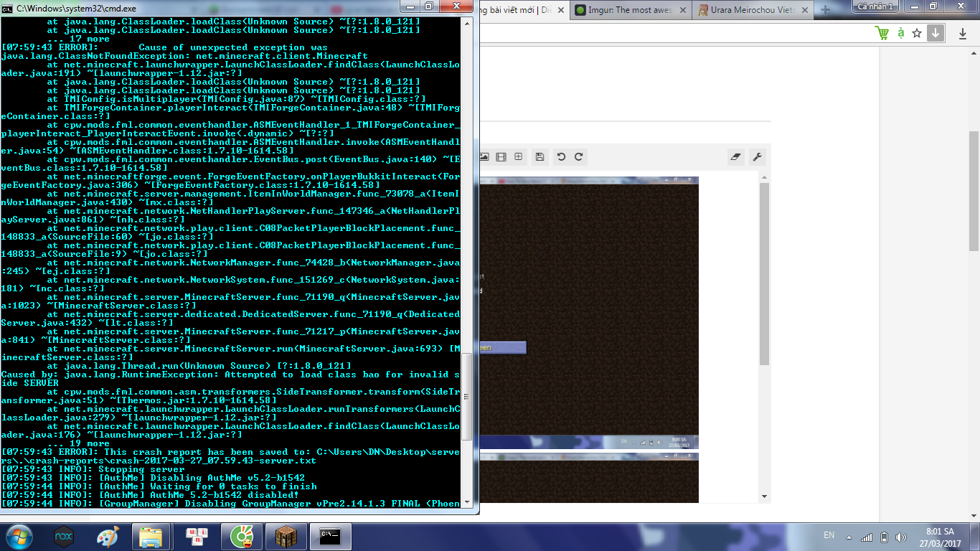The image size is (980, 551).
Task: Click the cmd window scrollbar thumb
Action: 467,397
